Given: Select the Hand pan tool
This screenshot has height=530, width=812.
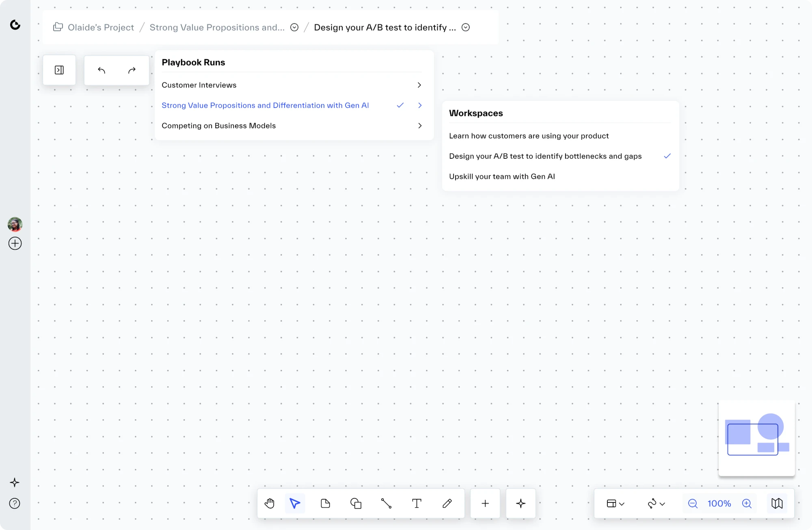Looking at the screenshot, I should point(270,504).
